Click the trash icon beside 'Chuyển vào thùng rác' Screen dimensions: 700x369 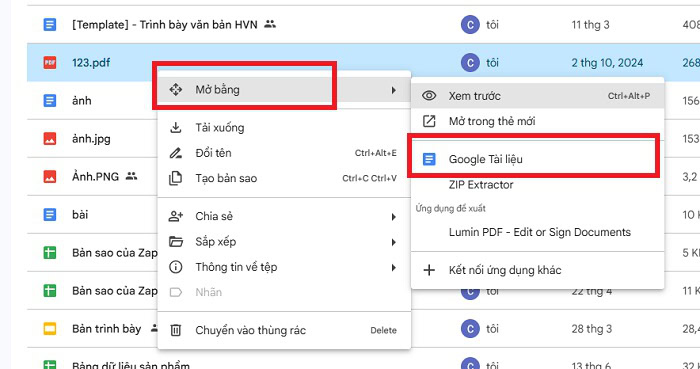(x=175, y=331)
